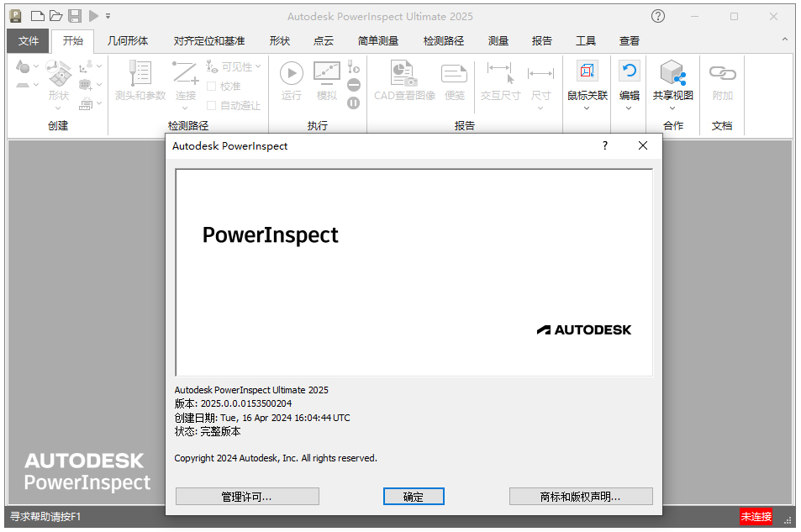Switch to the 检测路径 ribbon tab
Viewport: 801px width, 532px height.
pos(444,41)
